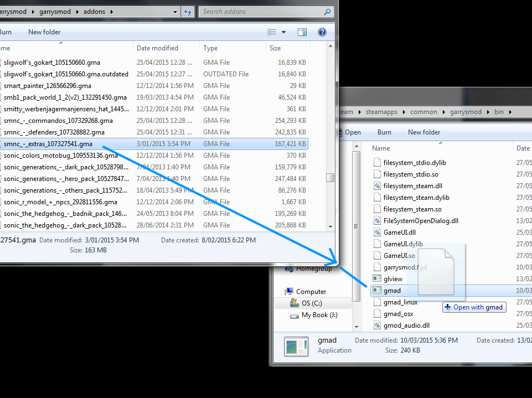Sort addons by Type column header
The height and width of the screenshot is (398, 532).
(x=233, y=48)
